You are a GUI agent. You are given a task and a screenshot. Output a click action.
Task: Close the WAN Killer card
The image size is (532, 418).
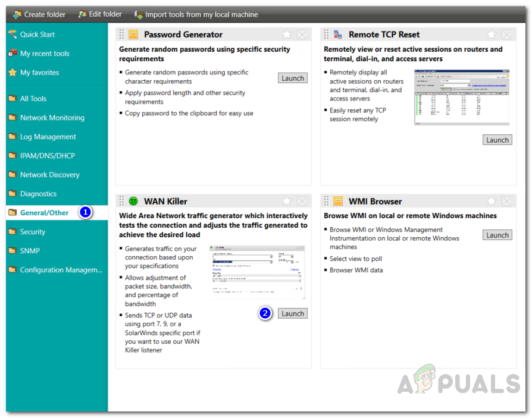click(302, 201)
